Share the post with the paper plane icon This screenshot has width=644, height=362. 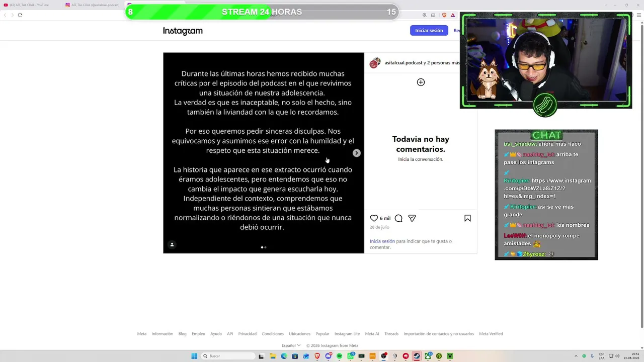point(412,218)
